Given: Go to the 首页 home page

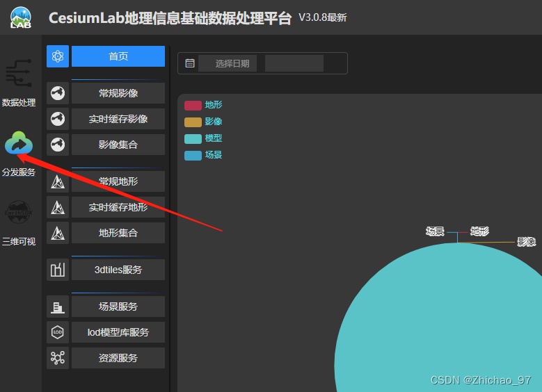Looking at the screenshot, I should 118,56.
